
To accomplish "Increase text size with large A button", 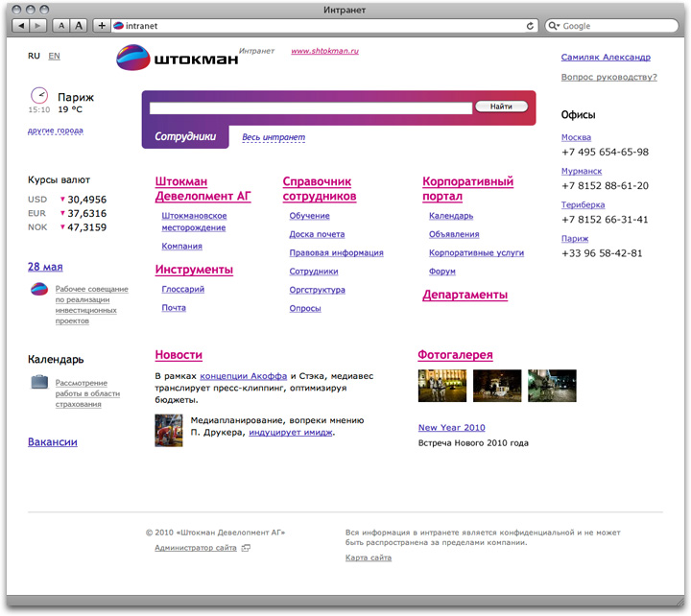I will (x=80, y=26).
